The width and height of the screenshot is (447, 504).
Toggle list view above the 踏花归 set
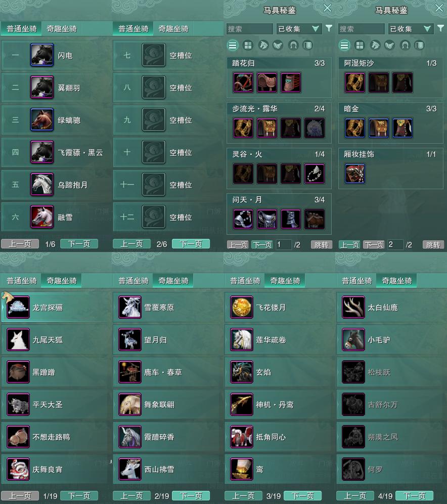233,46
